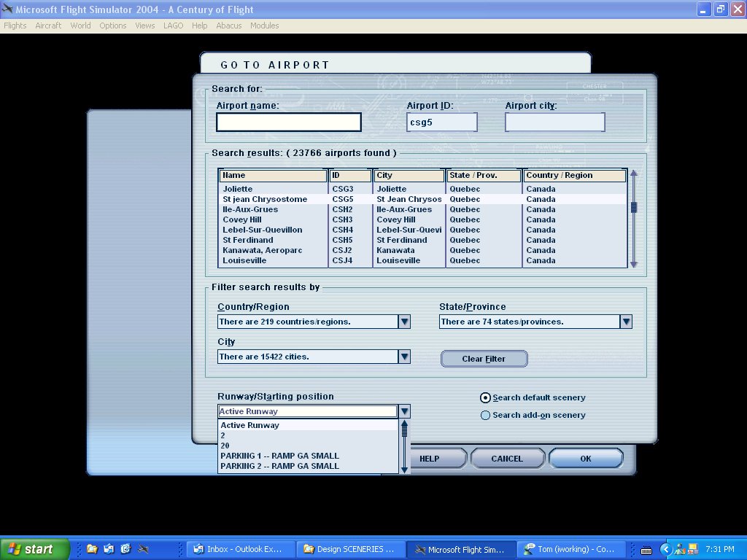The image size is (747, 560).
Task: Click the Clear Filter button
Action: coord(484,359)
